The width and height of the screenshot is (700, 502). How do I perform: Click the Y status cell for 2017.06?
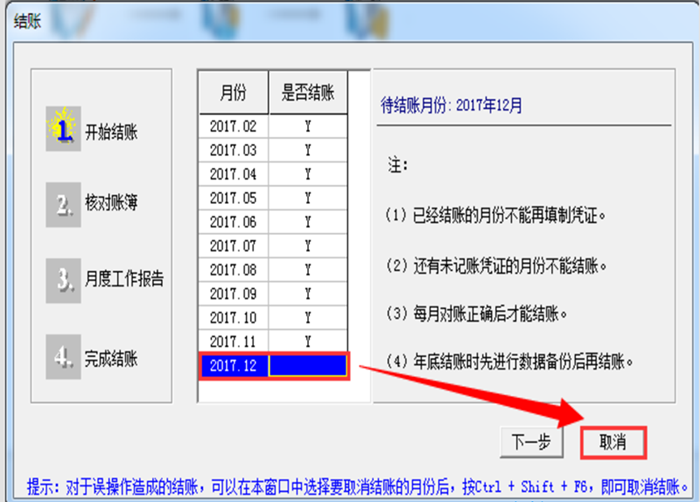[x=308, y=222]
